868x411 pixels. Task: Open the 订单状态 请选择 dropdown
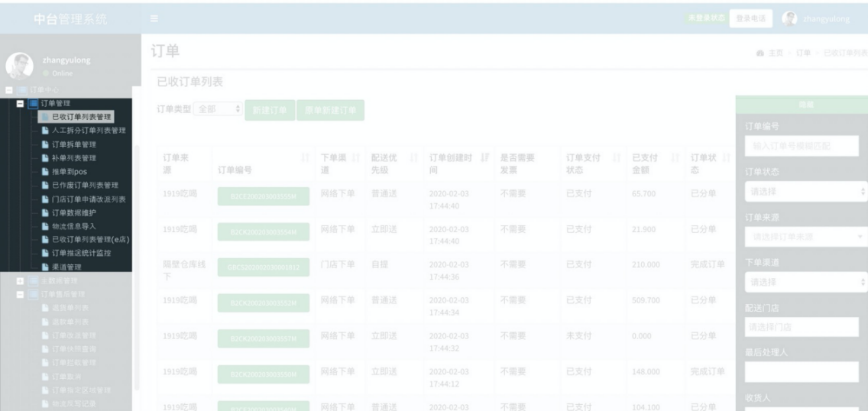click(806, 192)
